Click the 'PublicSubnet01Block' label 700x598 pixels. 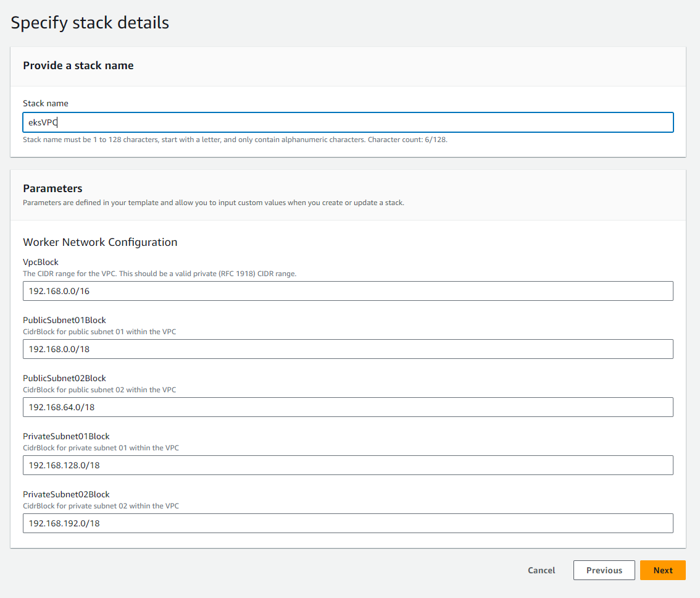(64, 320)
